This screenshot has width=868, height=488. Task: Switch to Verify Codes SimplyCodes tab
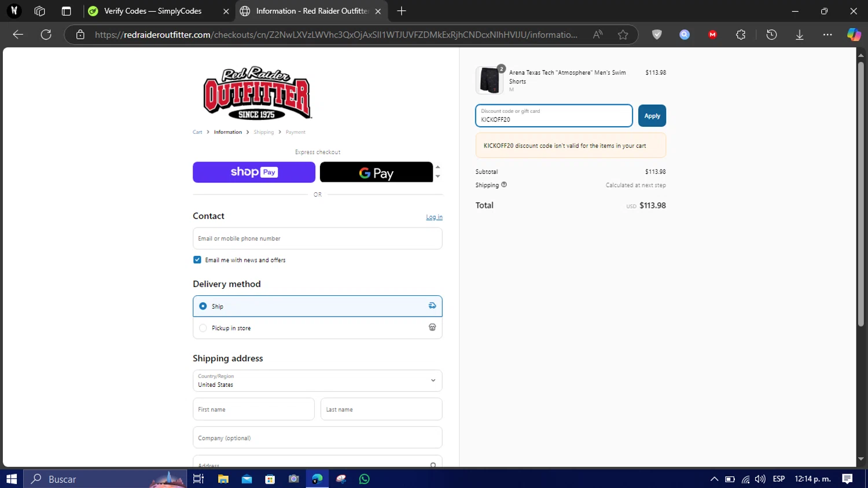pos(152,11)
